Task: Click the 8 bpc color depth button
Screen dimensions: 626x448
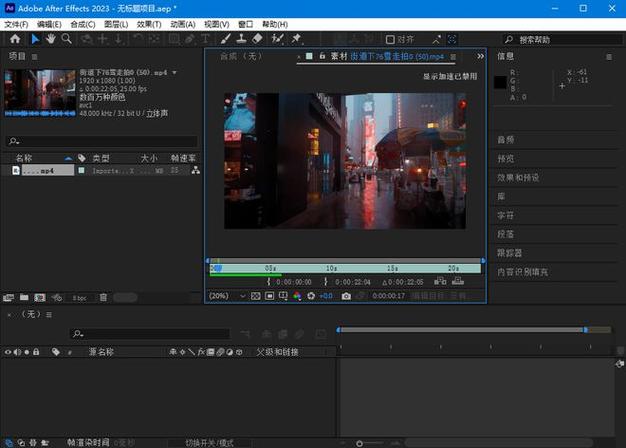Action: 79,298
